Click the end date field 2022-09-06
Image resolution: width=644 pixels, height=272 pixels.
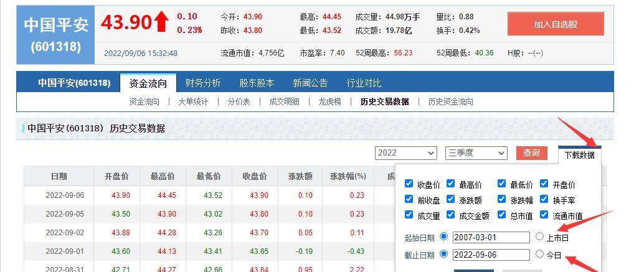[491, 255]
